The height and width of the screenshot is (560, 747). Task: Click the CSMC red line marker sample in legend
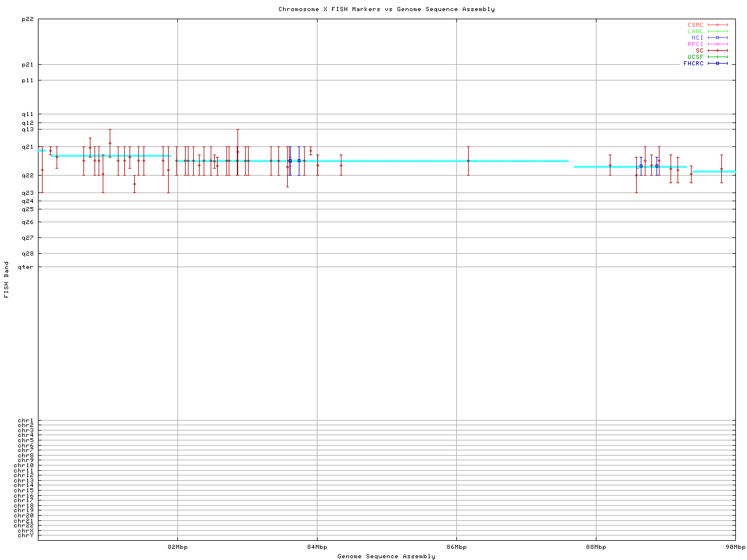pyautogui.click(x=717, y=25)
